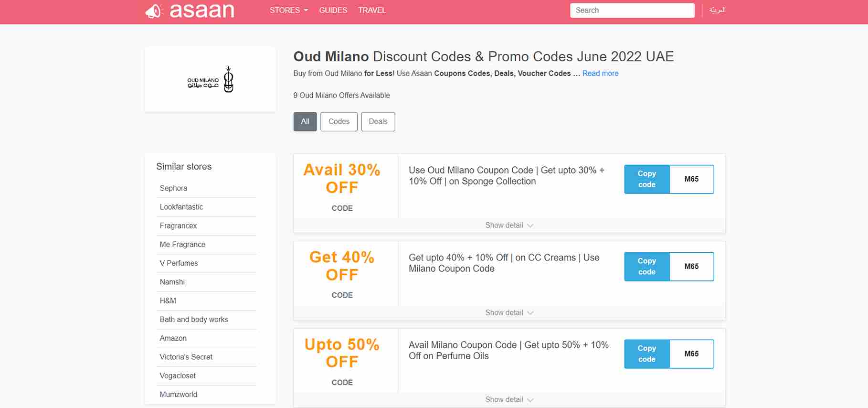Open the TRAVEL menu item

pyautogui.click(x=372, y=10)
